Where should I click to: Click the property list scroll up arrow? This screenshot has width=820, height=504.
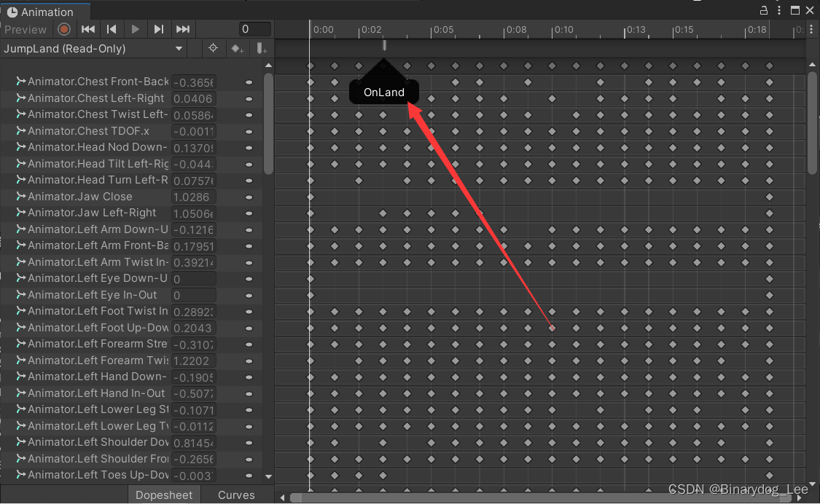pyautogui.click(x=268, y=66)
